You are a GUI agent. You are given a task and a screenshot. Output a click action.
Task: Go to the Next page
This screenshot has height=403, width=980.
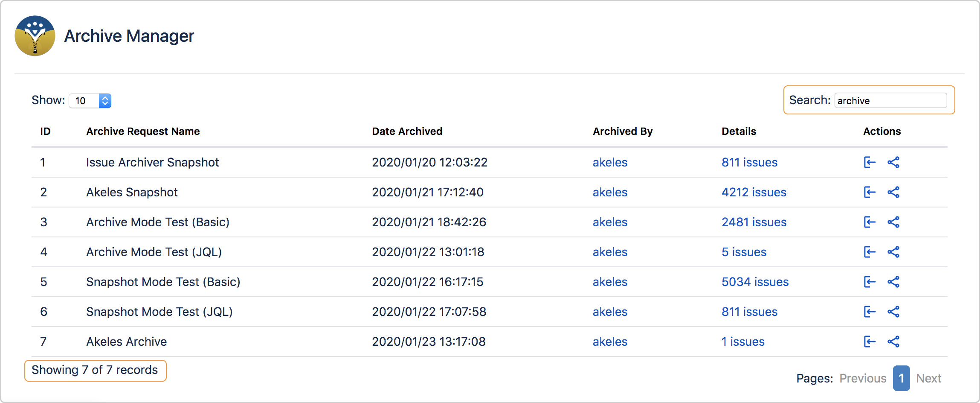tap(928, 378)
